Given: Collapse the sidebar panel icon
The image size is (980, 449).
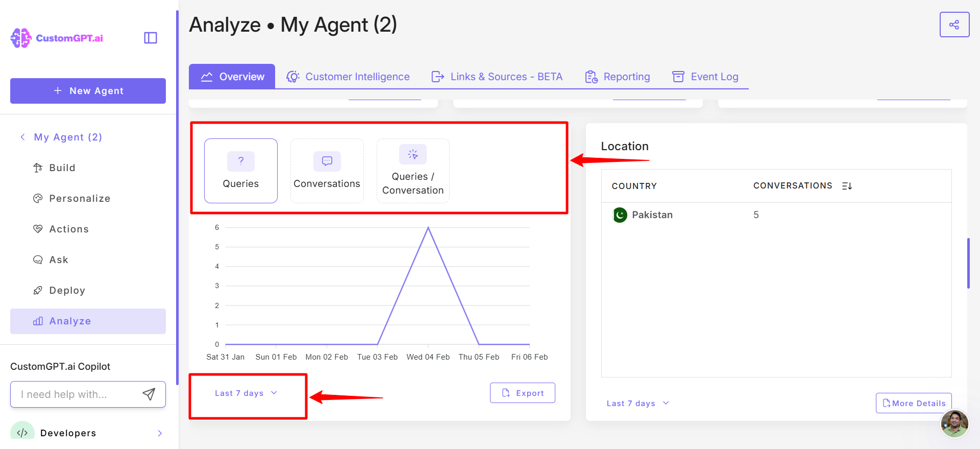Looking at the screenshot, I should coord(151,38).
